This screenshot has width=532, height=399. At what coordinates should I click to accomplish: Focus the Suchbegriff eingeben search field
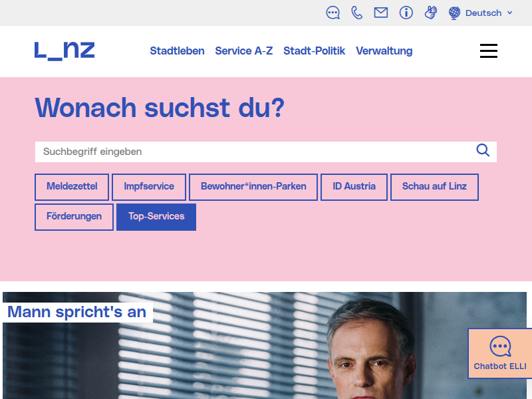point(253,152)
